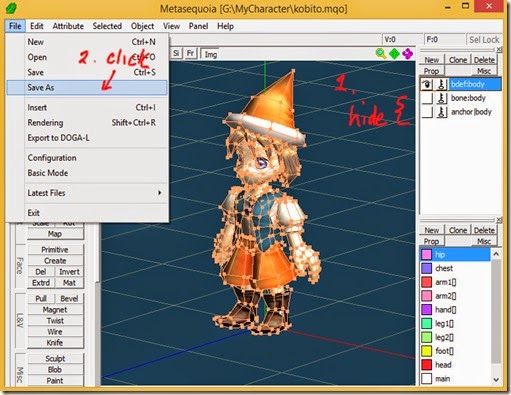Expand the Latest Files submenu arrow
This screenshot has height=395, width=511.
(x=160, y=193)
